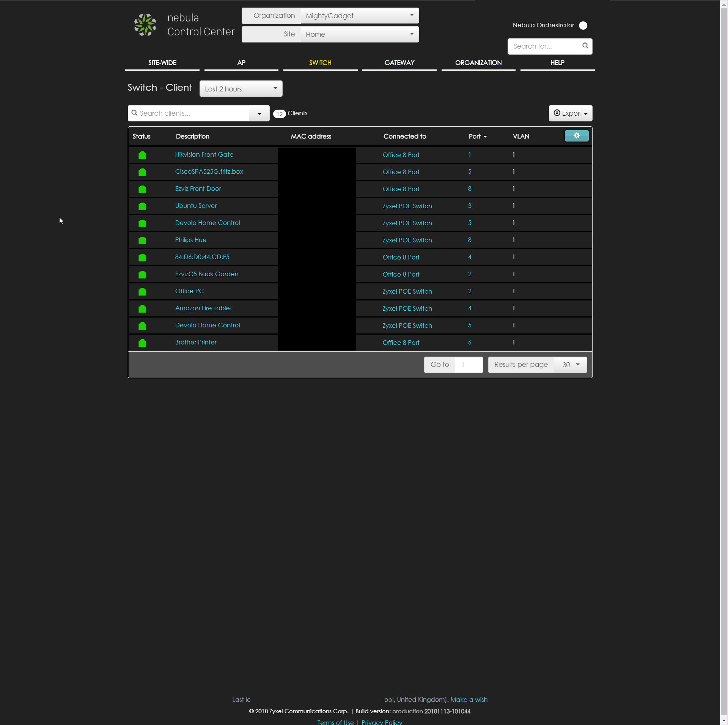Change results per page dropdown showing 30

coord(570,365)
